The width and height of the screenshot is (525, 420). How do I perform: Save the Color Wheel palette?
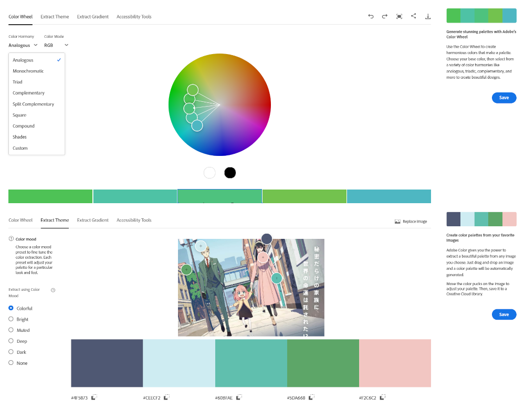click(504, 98)
